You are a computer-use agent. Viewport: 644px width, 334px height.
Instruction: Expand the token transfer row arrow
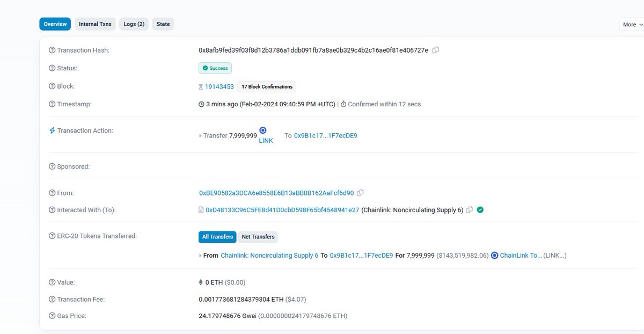(201, 256)
